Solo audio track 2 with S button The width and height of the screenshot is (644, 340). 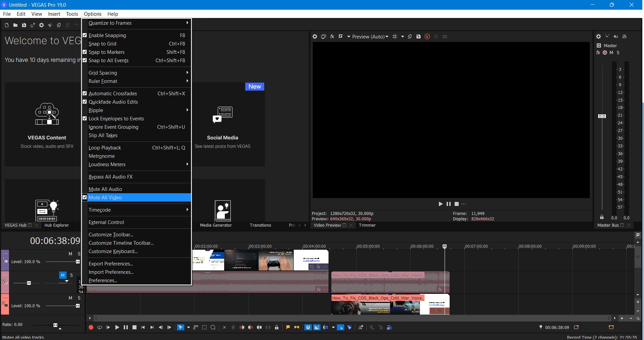[x=71, y=275]
